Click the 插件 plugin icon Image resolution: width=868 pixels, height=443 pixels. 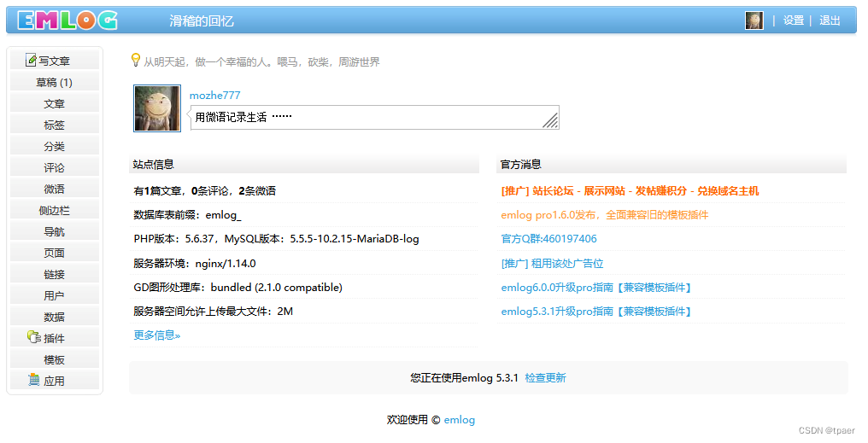click(x=34, y=337)
